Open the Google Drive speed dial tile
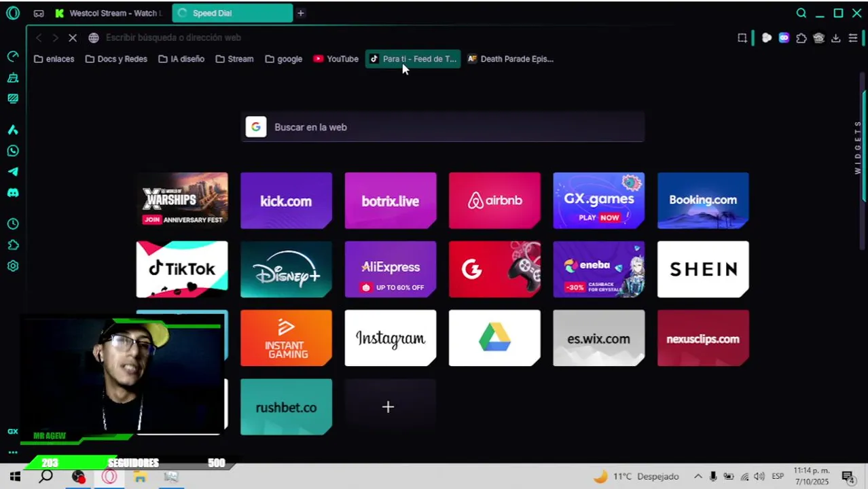The image size is (868, 489). tap(494, 338)
